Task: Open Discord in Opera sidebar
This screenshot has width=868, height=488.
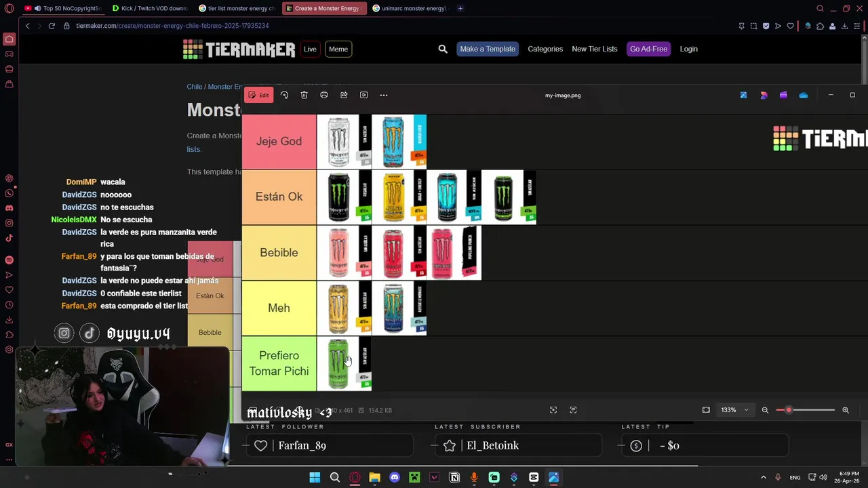Action: tap(9, 208)
